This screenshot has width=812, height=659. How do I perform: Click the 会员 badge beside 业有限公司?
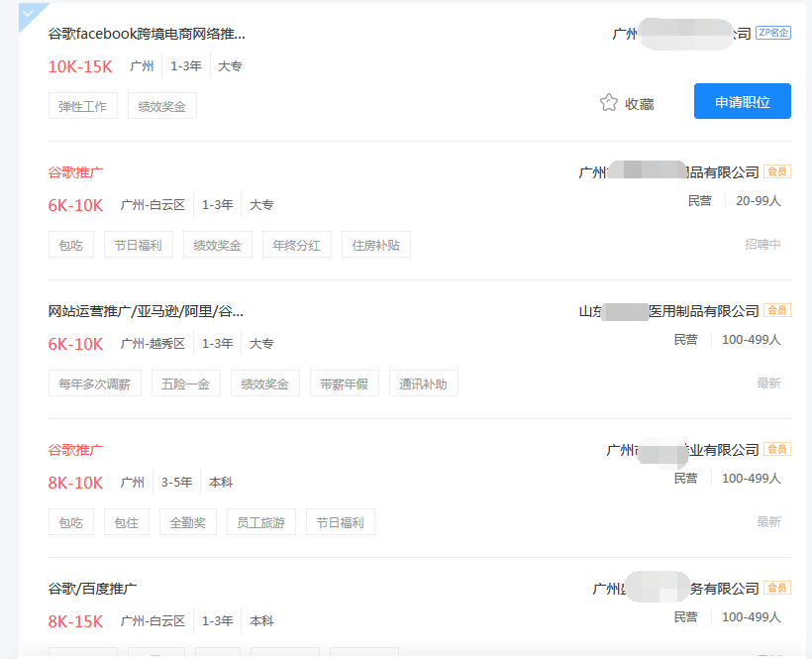pos(776,449)
